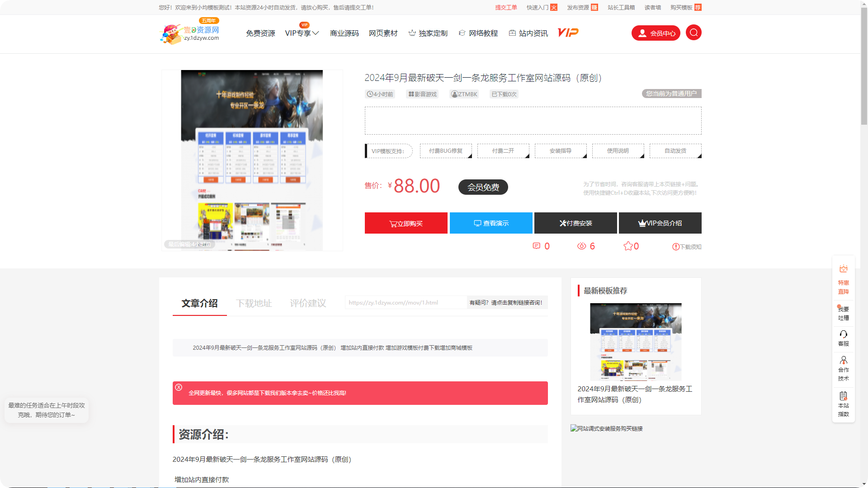Open the 会员中心 member center button
Viewport: 868px width, 488px height.
pos(656,33)
